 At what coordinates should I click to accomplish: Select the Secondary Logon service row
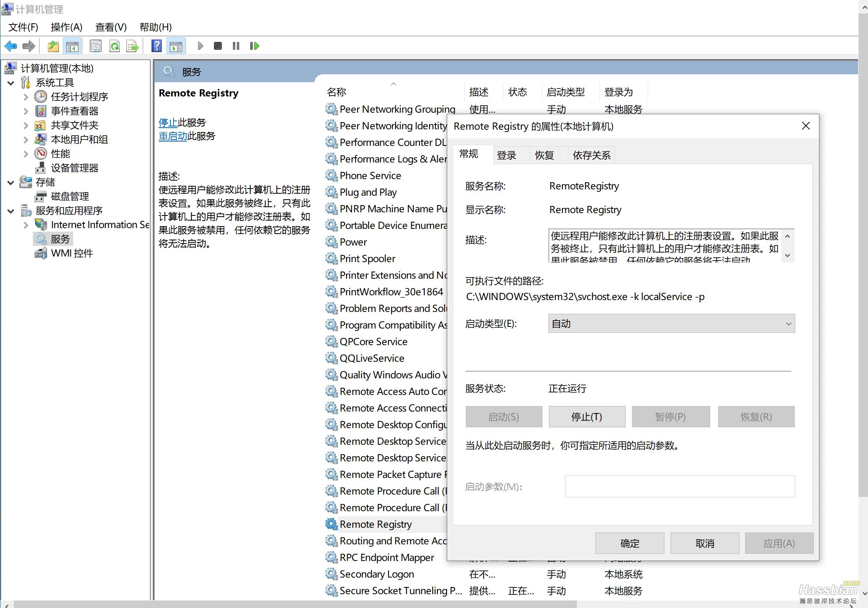(484, 574)
